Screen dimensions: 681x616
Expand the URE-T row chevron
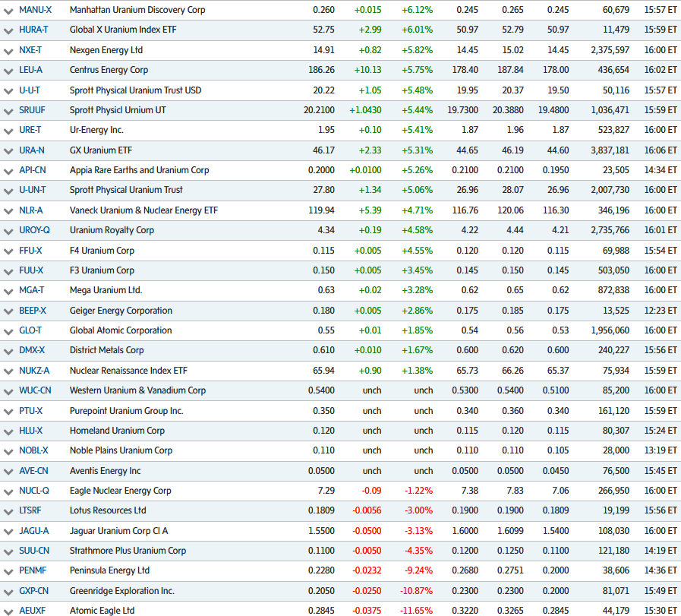(8, 131)
